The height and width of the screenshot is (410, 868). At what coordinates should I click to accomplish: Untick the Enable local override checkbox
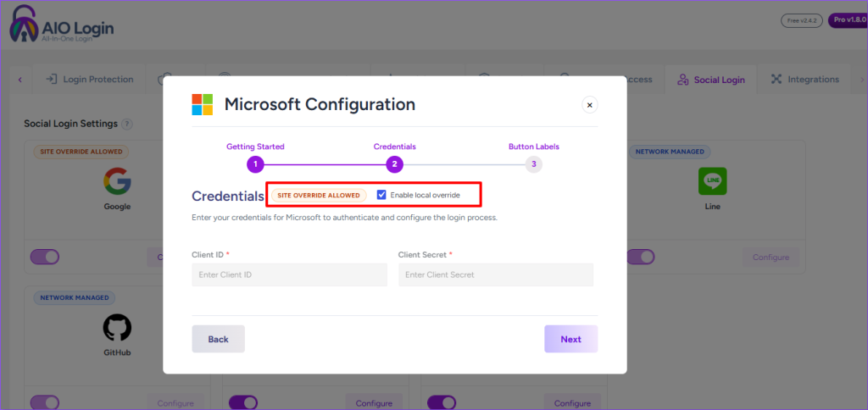click(x=381, y=195)
